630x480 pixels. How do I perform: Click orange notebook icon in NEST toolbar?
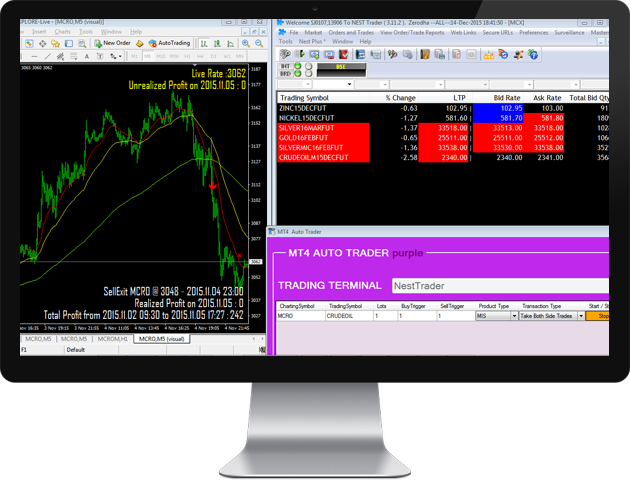425,54
